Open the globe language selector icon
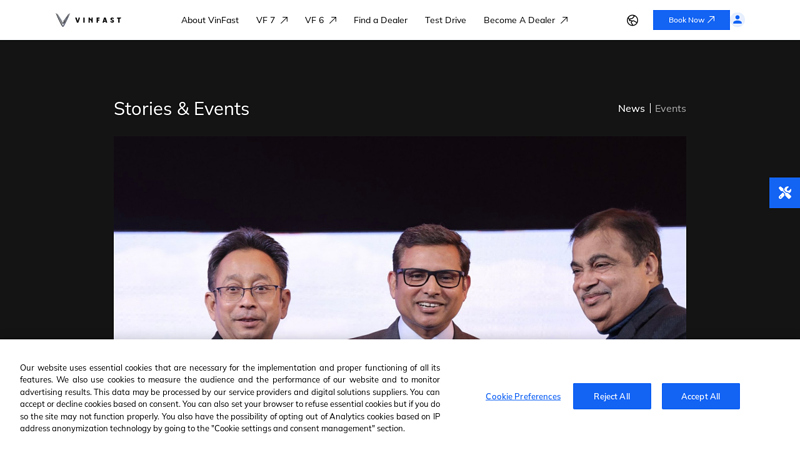The height and width of the screenshot is (450, 800). (632, 20)
